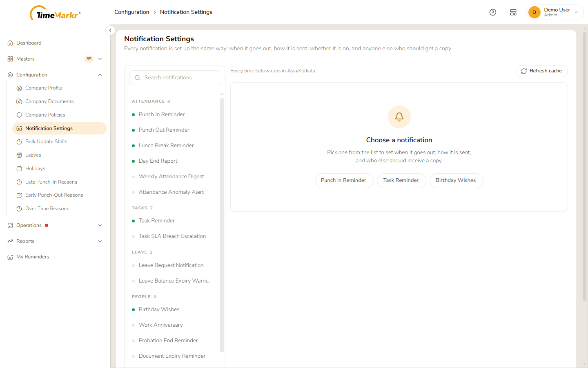The height and width of the screenshot is (368, 588).
Task: Choose the Punch In Reminder shortcut button
Action: pyautogui.click(x=344, y=181)
